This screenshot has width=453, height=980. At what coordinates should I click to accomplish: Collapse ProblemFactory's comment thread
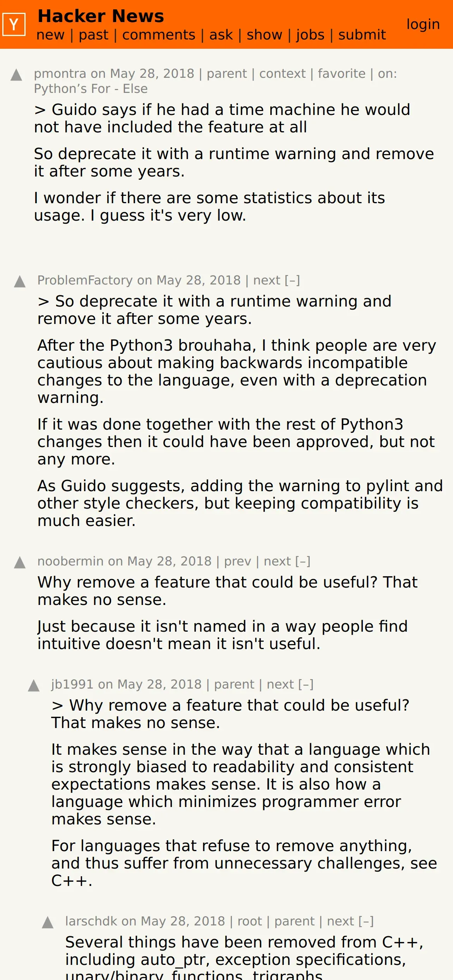[292, 280]
